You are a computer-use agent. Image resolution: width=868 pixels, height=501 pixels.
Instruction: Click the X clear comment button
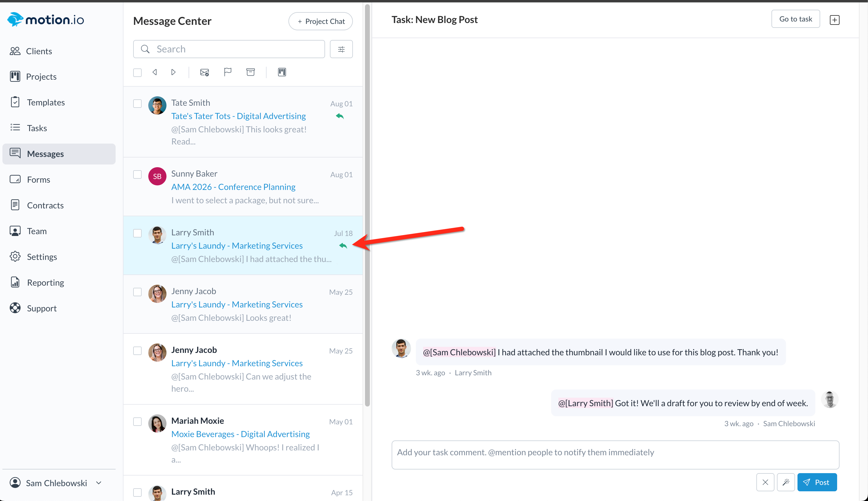click(x=765, y=483)
